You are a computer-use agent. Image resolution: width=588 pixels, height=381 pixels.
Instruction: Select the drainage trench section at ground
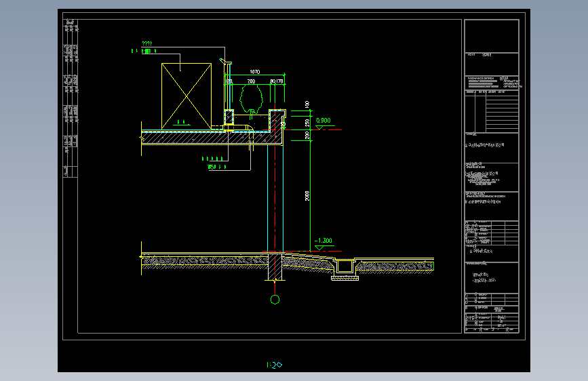coord(345,268)
